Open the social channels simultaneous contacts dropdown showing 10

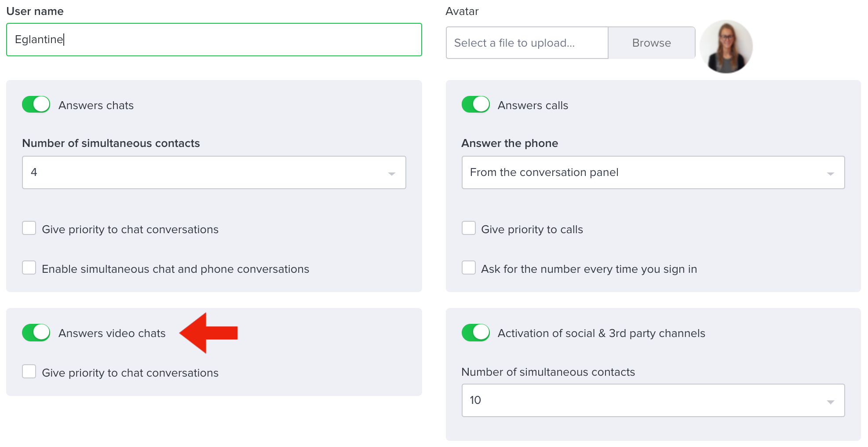click(653, 400)
